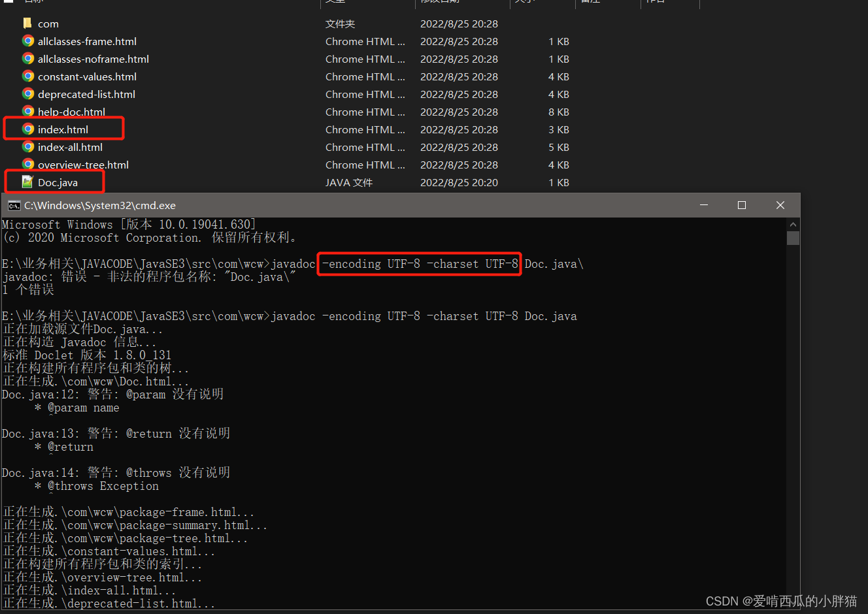The image size is (868, 614).
Task: Click the Doc.java file icon
Action: pyautogui.click(x=27, y=182)
